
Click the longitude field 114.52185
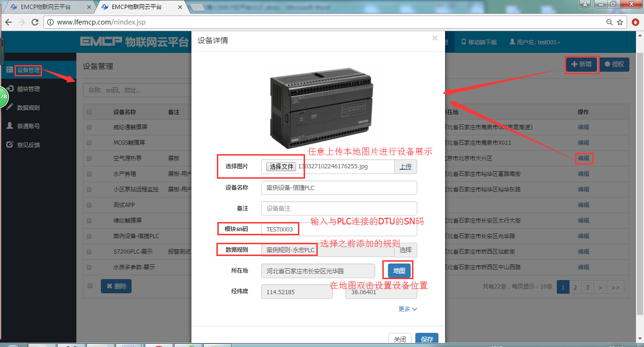(297, 292)
